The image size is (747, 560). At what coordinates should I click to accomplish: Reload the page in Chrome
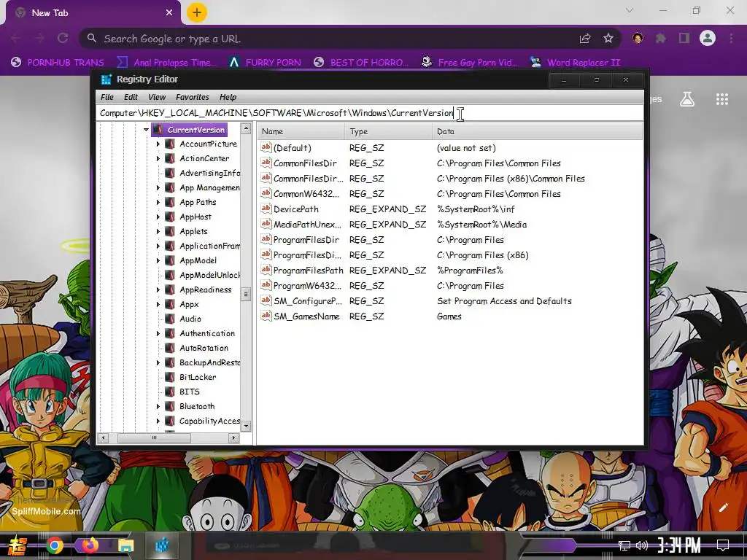tap(63, 38)
